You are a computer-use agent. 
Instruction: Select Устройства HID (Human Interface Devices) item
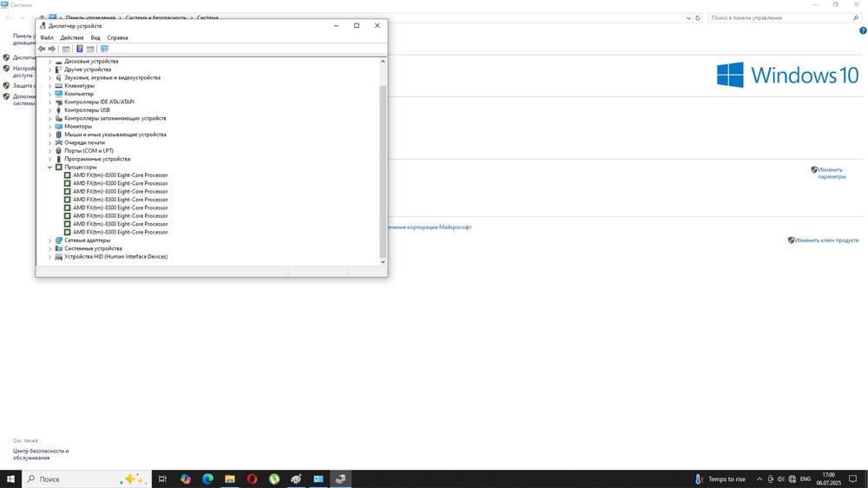(x=115, y=256)
